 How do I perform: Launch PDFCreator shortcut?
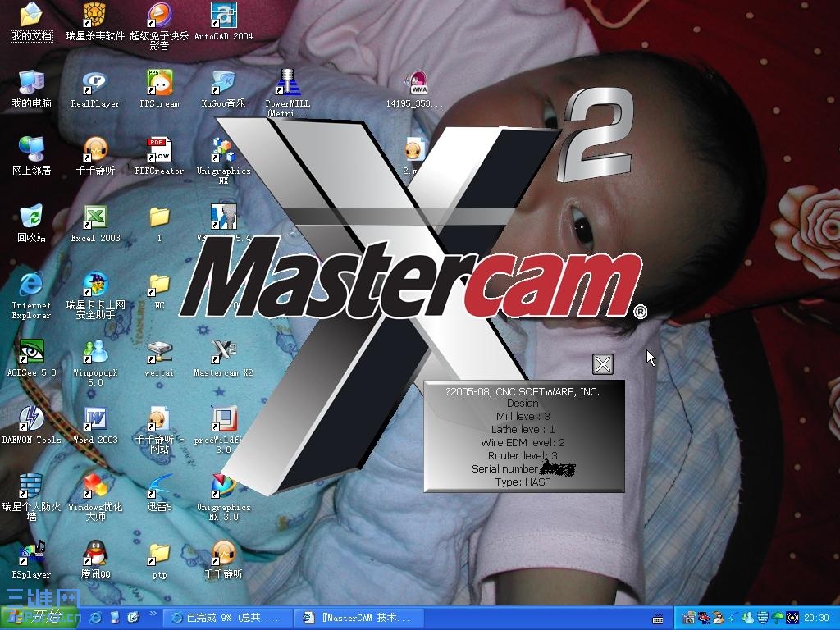159,157
